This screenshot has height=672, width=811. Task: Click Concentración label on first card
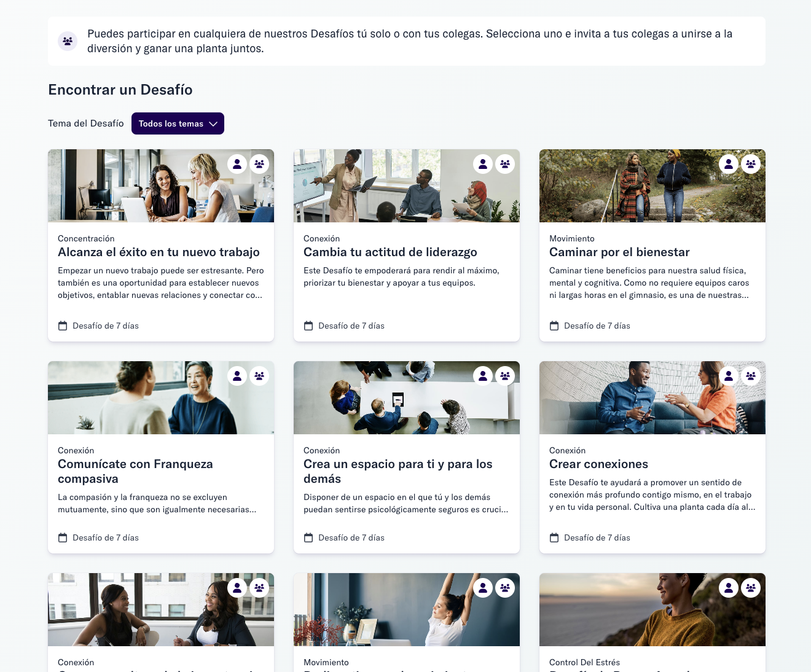click(x=86, y=238)
